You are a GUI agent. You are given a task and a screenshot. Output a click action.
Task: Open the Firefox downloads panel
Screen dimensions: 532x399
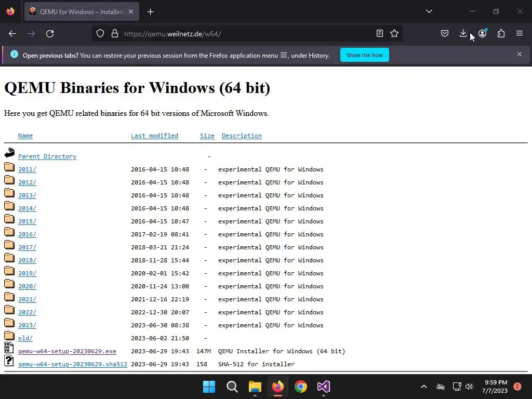[x=463, y=33]
